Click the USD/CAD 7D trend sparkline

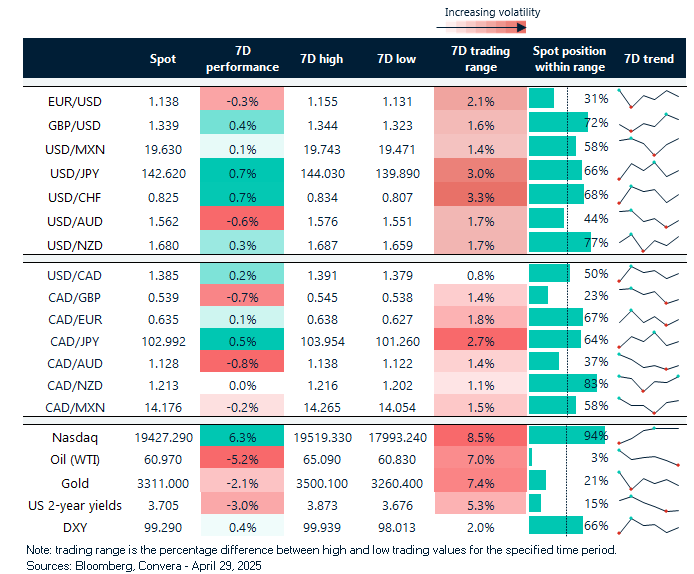coord(648,274)
